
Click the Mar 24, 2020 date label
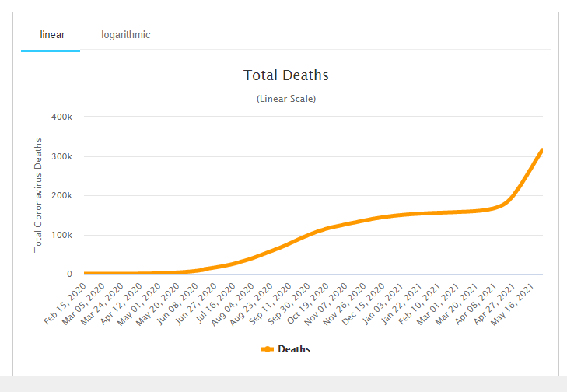click(103, 303)
